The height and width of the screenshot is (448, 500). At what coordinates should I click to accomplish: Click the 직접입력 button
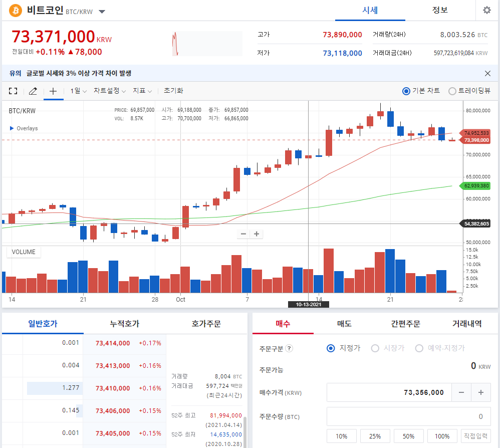point(476,436)
